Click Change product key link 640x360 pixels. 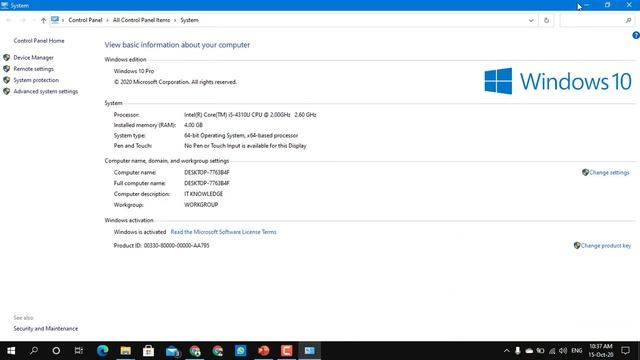tap(606, 246)
